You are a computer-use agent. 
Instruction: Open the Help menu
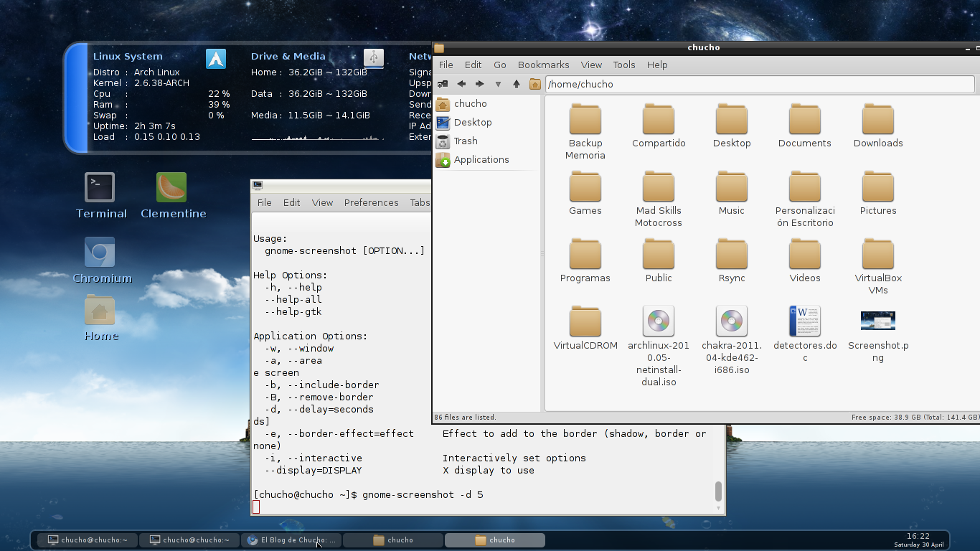657,65
